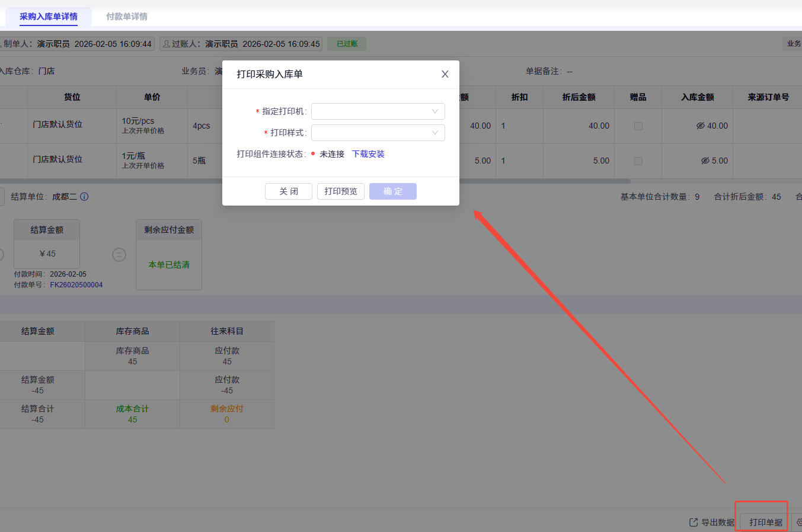Click the 1元/瓶 price cell
Image resolution: width=802 pixels, height=532 pixels.
click(x=152, y=161)
